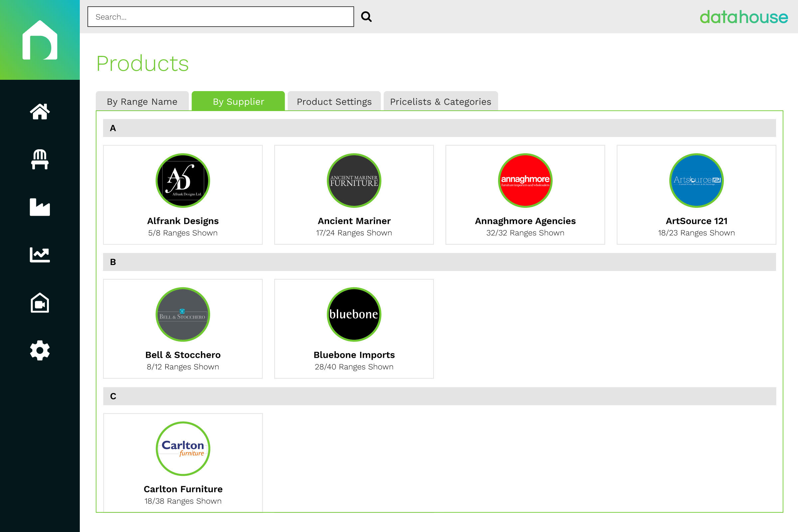The width and height of the screenshot is (798, 532).
Task: Click the section A header bar
Action: click(439, 128)
